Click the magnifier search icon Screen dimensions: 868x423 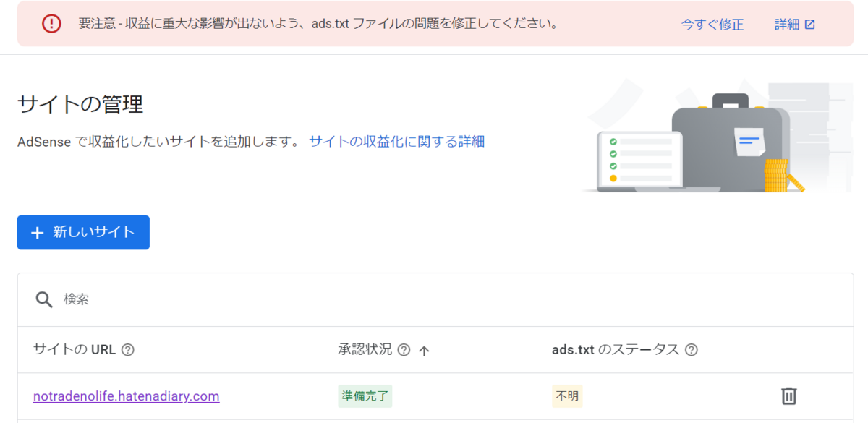[45, 299]
